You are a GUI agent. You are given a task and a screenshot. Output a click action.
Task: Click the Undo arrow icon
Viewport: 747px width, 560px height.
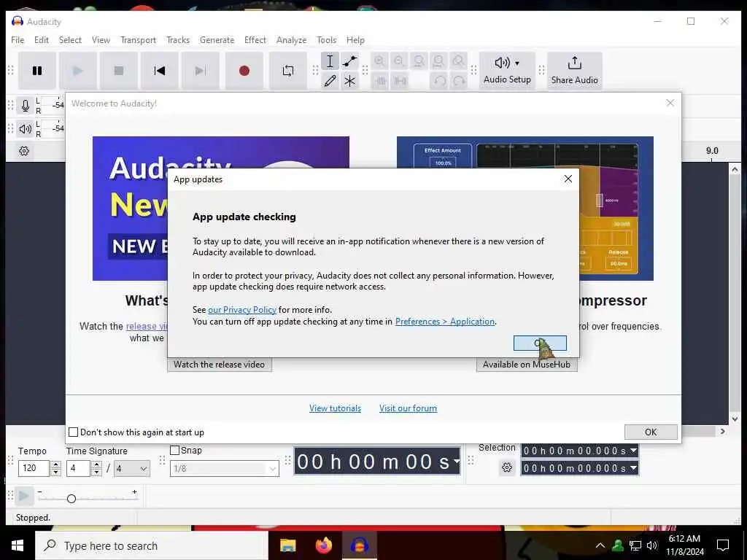438,81
